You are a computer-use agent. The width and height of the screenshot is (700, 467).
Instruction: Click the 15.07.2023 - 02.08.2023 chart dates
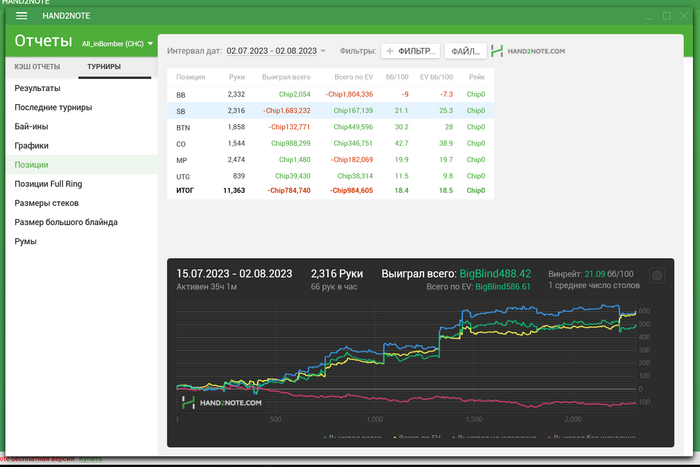(234, 274)
